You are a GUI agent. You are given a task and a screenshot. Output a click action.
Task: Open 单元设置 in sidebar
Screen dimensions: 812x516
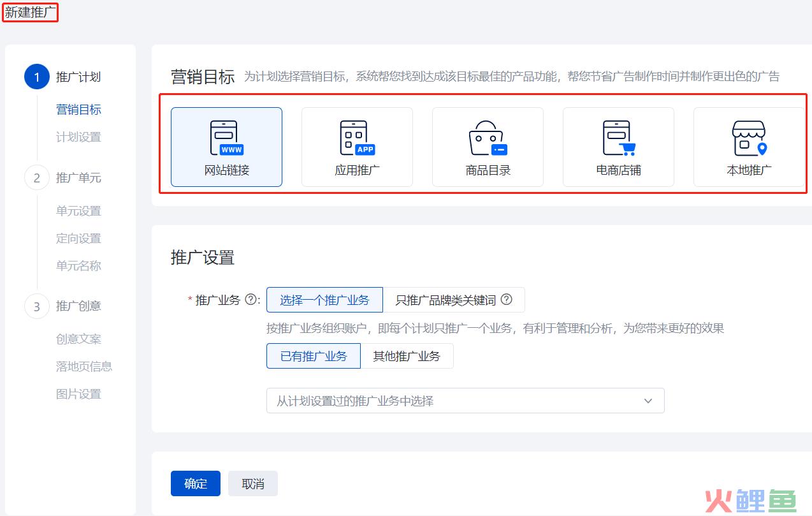click(78, 211)
